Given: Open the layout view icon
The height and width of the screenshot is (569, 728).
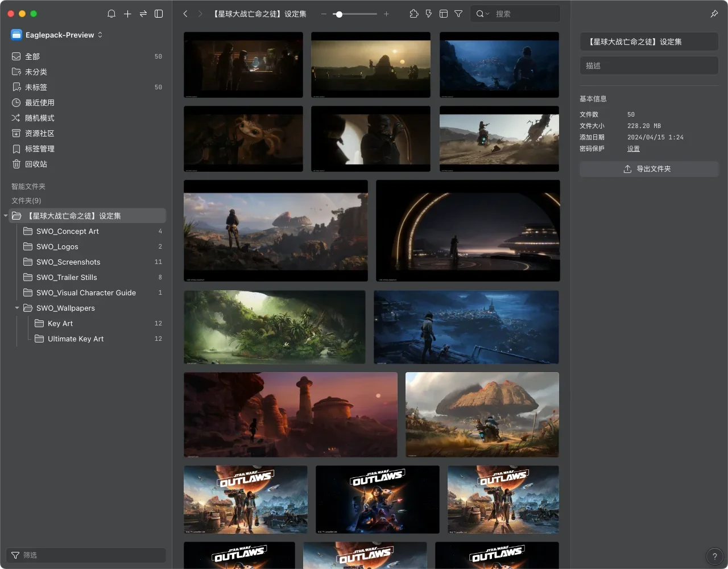Looking at the screenshot, I should point(444,14).
